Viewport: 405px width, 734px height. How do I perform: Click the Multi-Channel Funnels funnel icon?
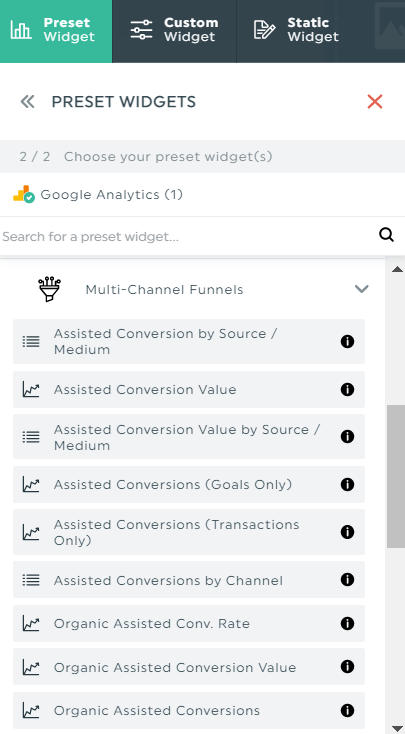49,289
